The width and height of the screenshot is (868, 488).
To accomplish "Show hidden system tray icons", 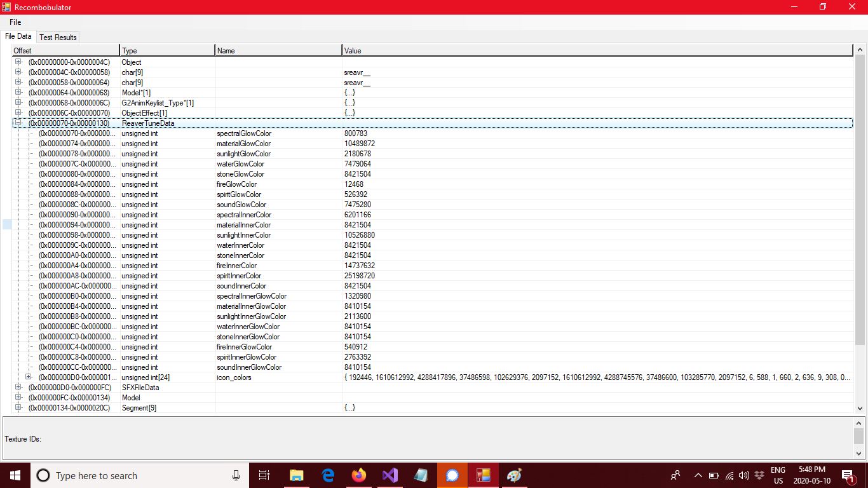I will [x=698, y=475].
